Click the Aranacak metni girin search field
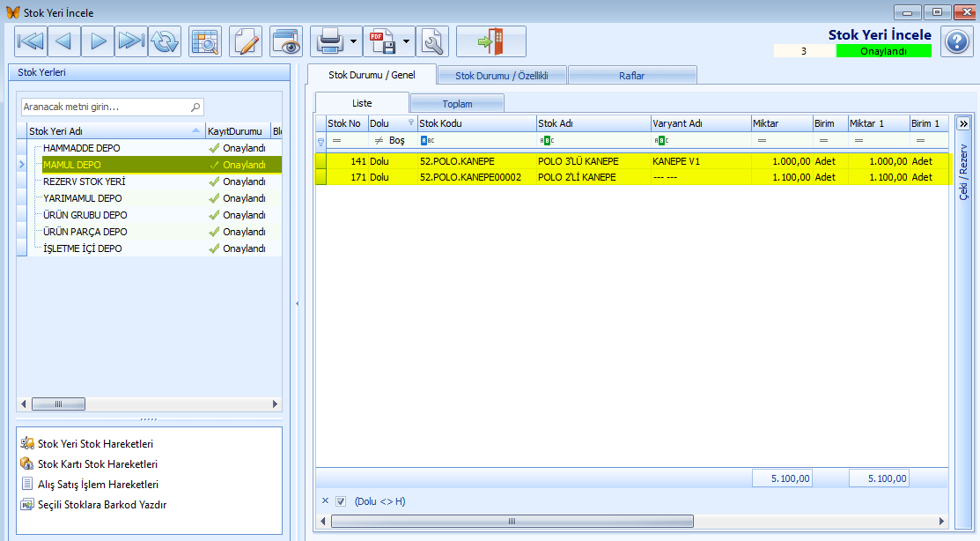The width and height of the screenshot is (980, 541). coord(113,107)
